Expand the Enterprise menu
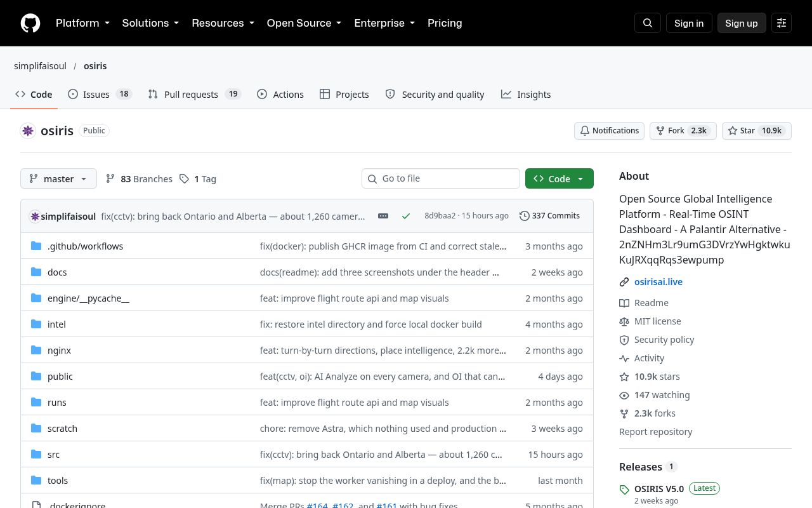Image resolution: width=812 pixels, height=508 pixels. pos(384,23)
